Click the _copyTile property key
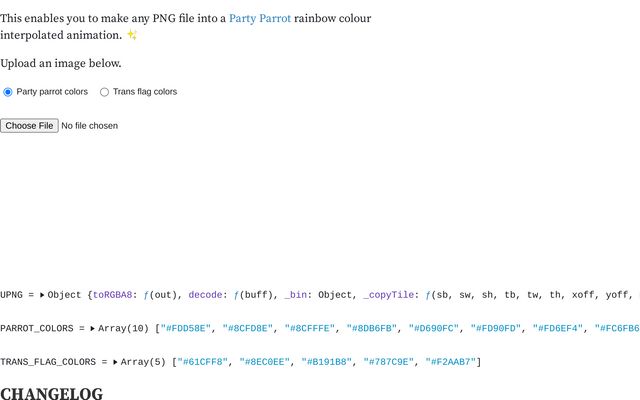This screenshot has width=640, height=400. pyautogui.click(x=389, y=295)
